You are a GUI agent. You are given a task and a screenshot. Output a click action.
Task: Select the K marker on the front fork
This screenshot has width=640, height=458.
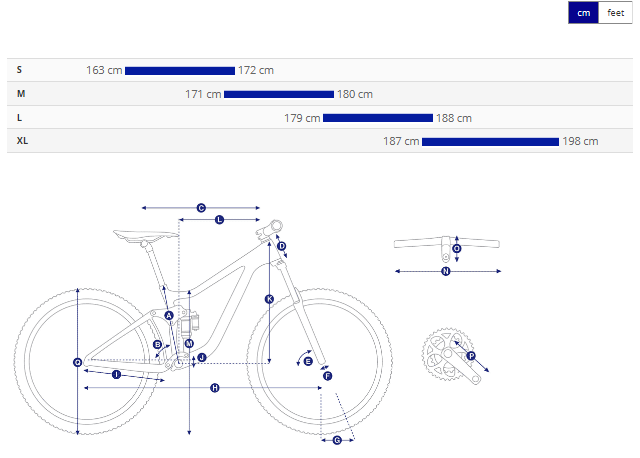click(269, 299)
